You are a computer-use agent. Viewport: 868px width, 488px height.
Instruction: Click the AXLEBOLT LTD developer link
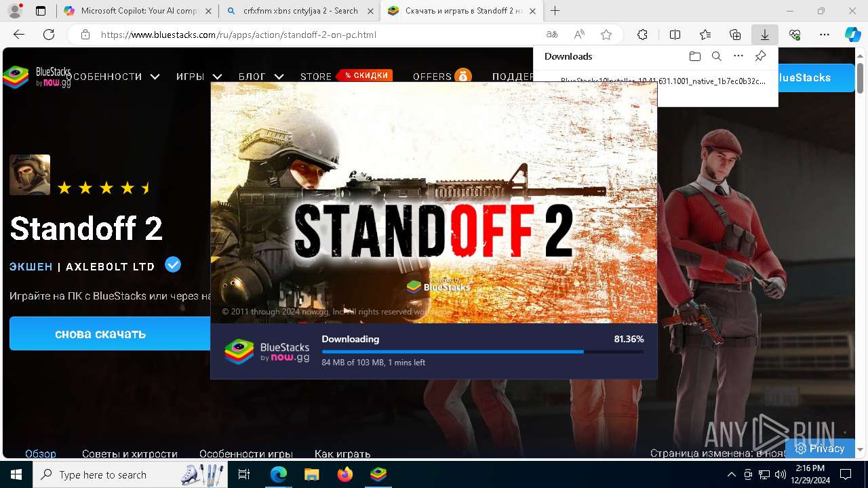pyautogui.click(x=111, y=267)
